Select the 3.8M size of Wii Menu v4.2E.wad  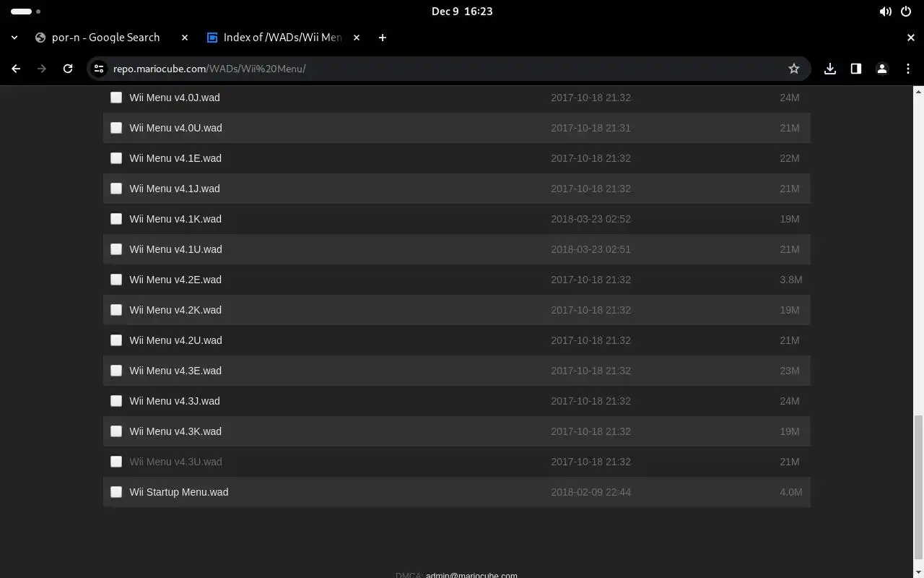(x=791, y=280)
